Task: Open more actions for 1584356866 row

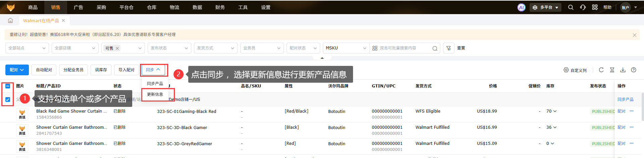Action: click(632, 111)
